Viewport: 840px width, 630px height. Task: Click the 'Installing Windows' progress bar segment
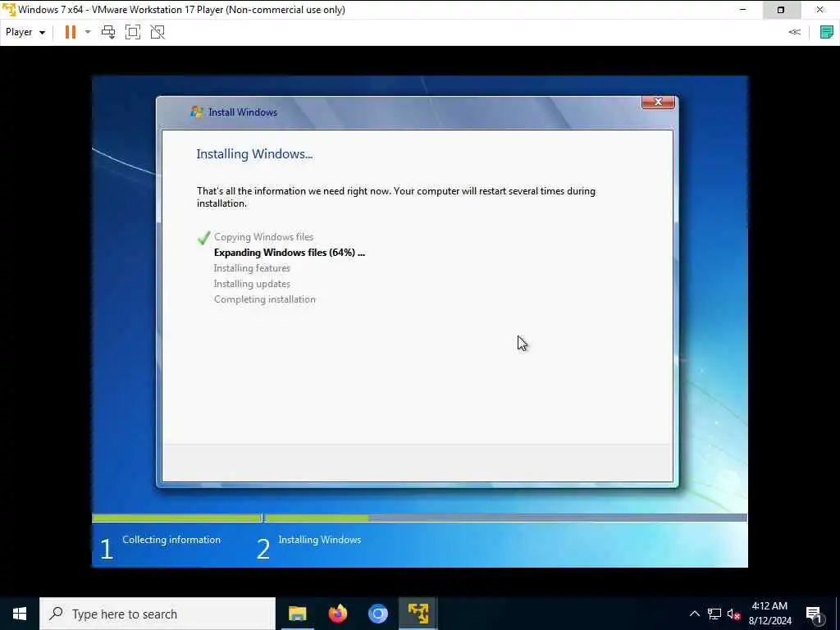pos(505,518)
